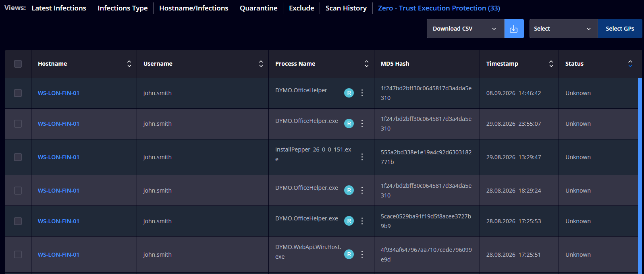Switch to the Latest Infections view
This screenshot has width=644, height=274.
[x=59, y=8]
